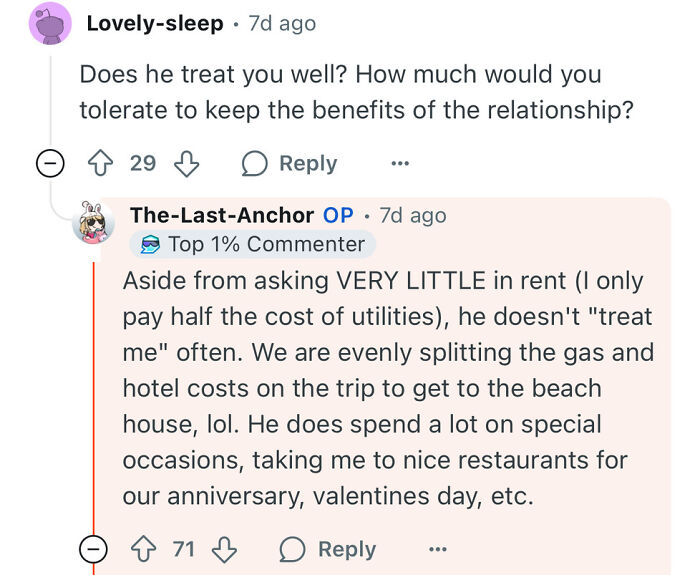Screen dimensions: 700x575
Task: Reply to Lovely-sleep's comment
Action: (290, 163)
